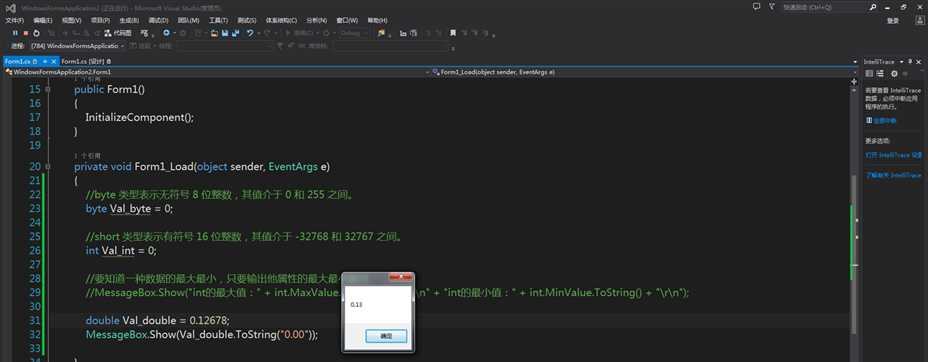This screenshot has width=928, height=362.
Task: Open the 调试(D) menu
Action: [159, 20]
